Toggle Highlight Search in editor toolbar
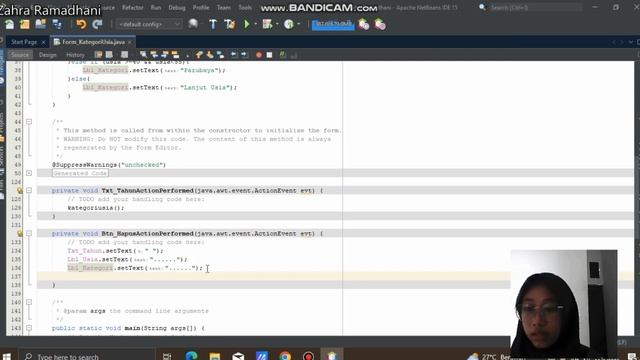Screen dimensions: 640x360 click(176, 55)
